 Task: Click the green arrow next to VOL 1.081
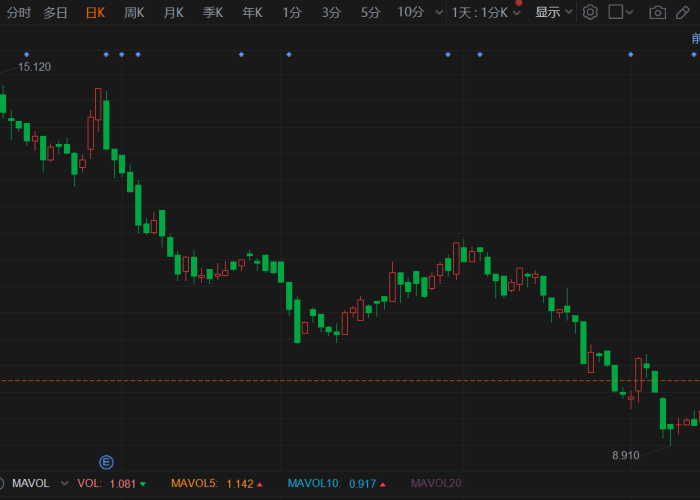coord(143,484)
